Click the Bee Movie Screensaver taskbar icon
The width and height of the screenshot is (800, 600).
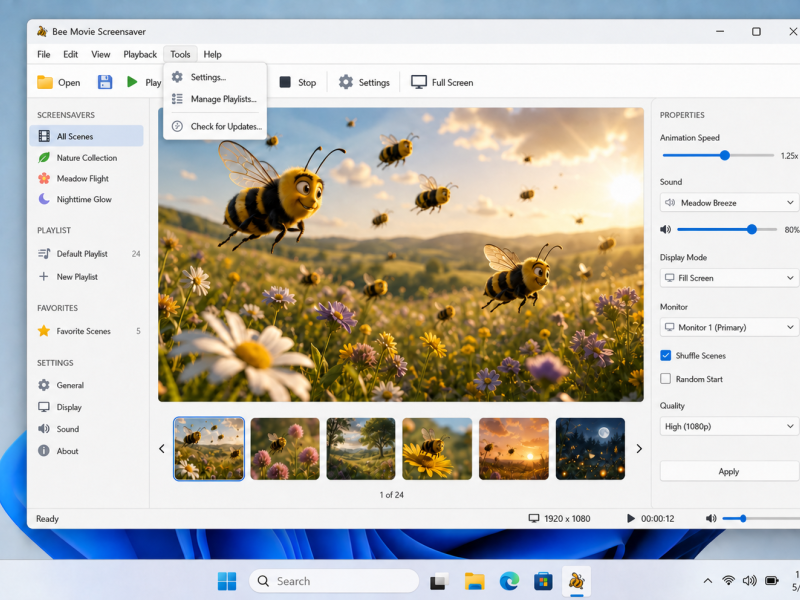coord(577,581)
